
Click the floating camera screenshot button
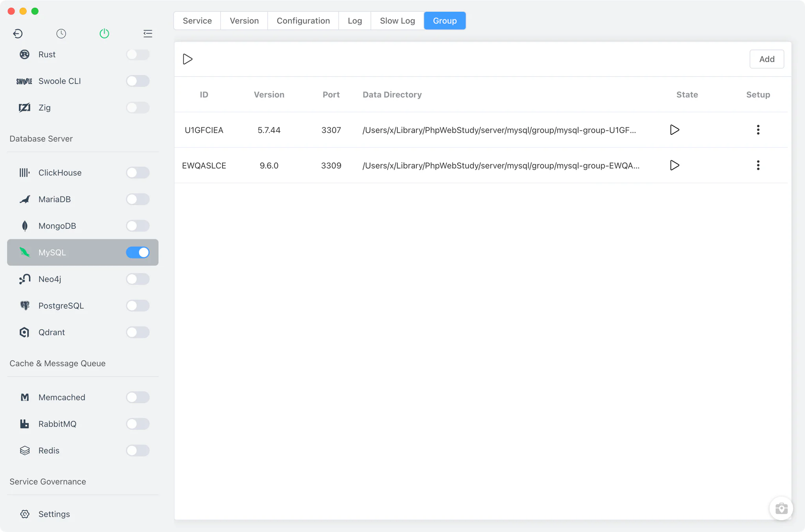pyautogui.click(x=781, y=508)
